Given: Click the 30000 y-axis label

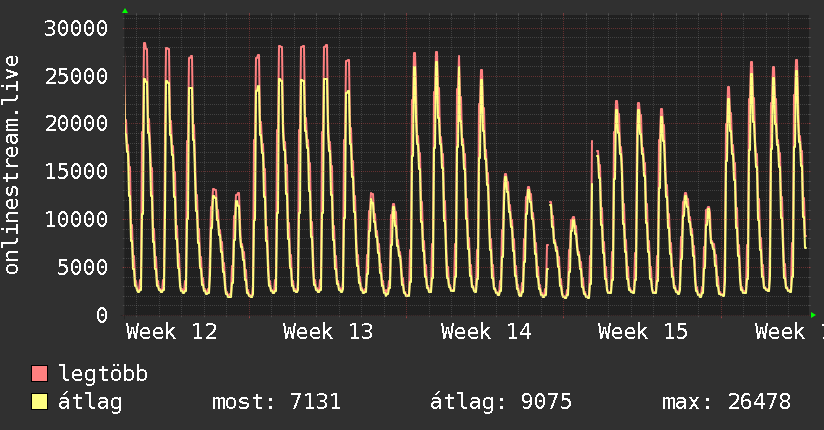Looking at the screenshot, I should click(x=76, y=28).
